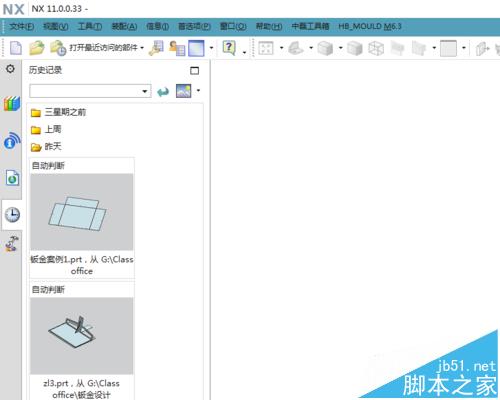Select the zl3.prt part thumbnail

point(82,336)
